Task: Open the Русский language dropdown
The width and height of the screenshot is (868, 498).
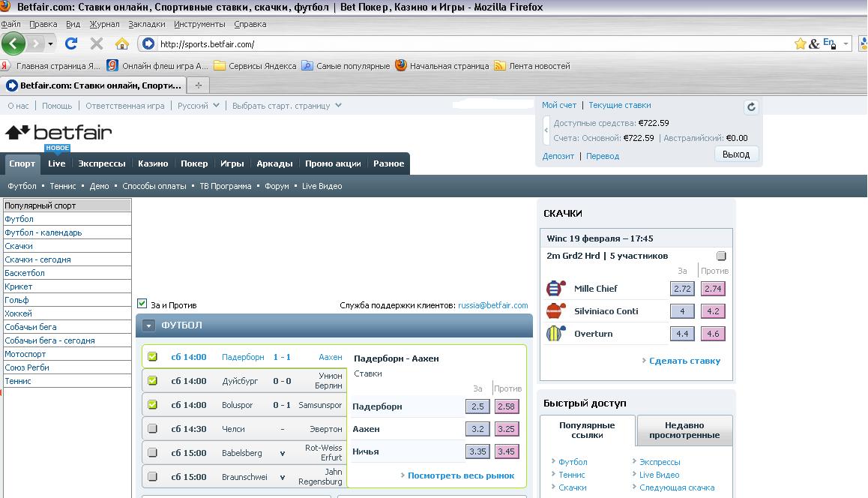Action: point(198,105)
